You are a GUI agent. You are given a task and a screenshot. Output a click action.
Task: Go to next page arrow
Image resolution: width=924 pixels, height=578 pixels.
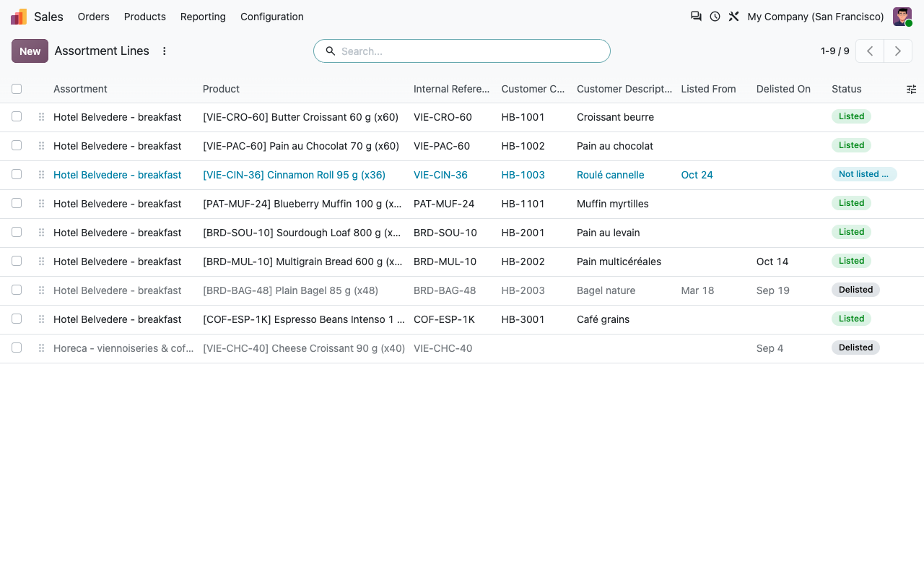point(898,51)
